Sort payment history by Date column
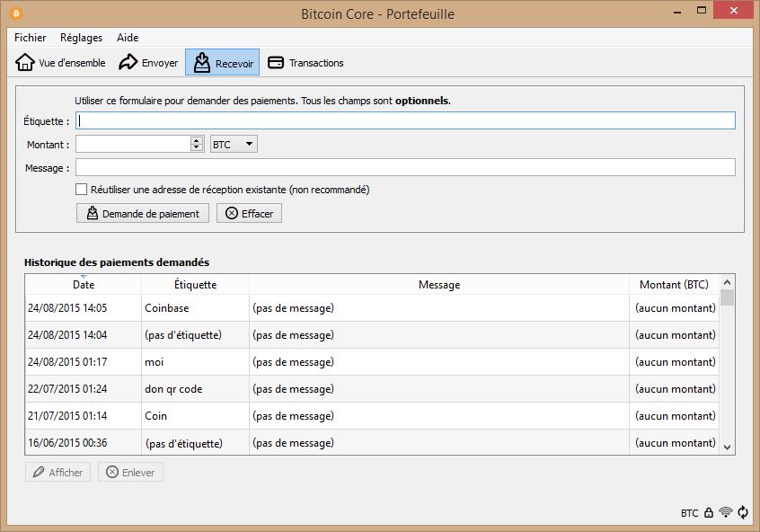Screen dimensions: 760x532 coord(84,285)
